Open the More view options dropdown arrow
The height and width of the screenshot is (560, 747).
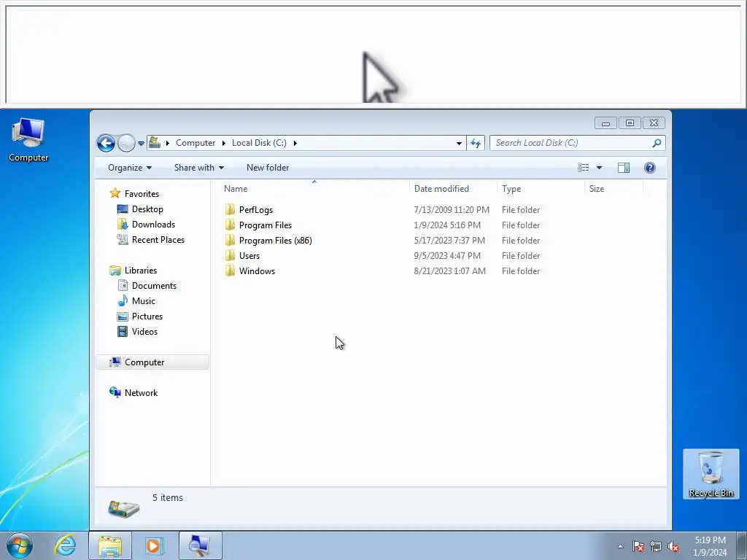pyautogui.click(x=599, y=168)
